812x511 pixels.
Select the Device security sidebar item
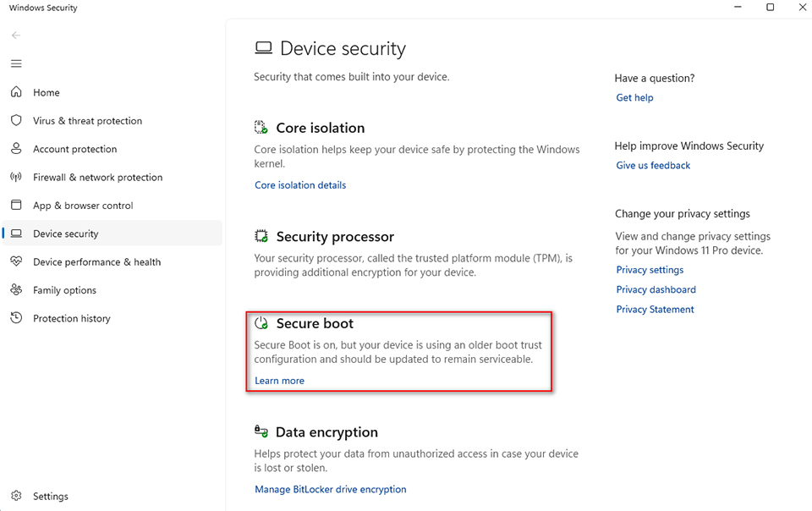pos(112,234)
